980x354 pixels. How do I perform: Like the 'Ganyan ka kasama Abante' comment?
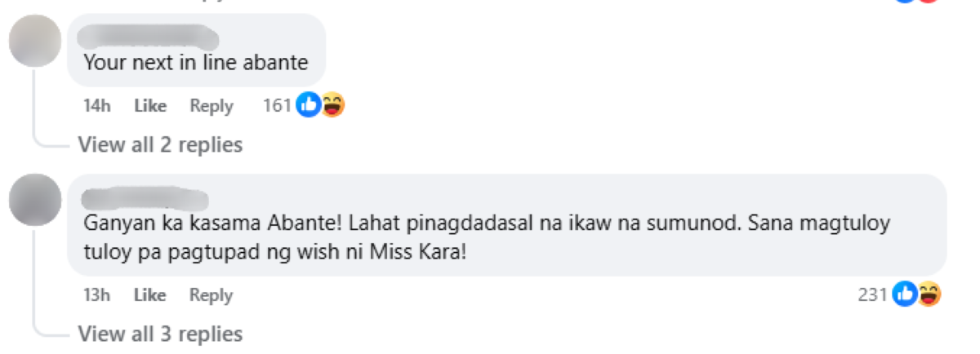[150, 294]
